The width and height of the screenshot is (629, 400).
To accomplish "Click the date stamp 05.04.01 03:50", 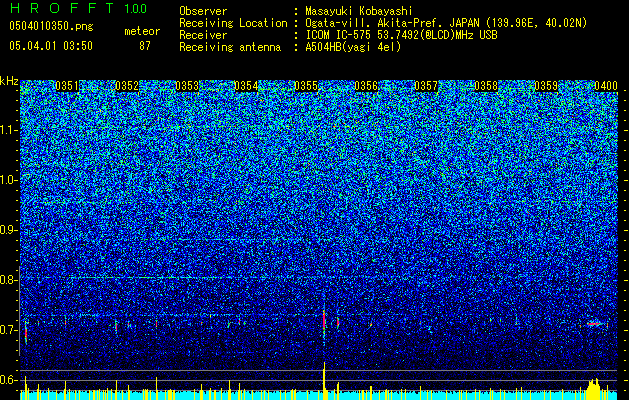I will tap(51, 46).
